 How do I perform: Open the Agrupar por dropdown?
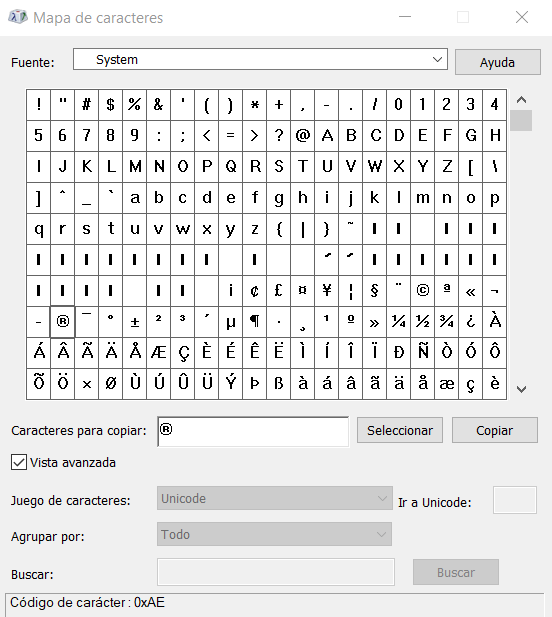click(274, 534)
